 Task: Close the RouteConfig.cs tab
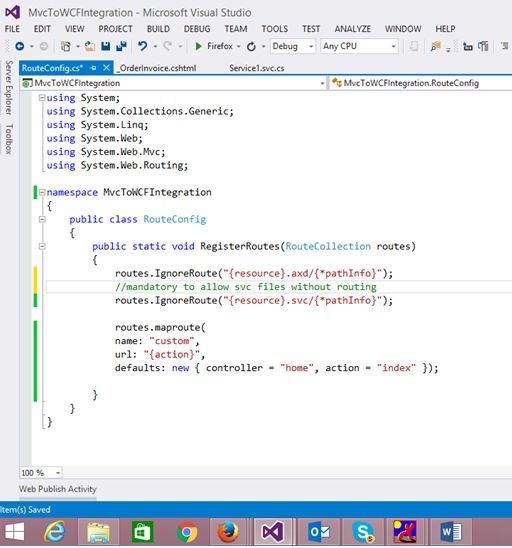point(106,68)
